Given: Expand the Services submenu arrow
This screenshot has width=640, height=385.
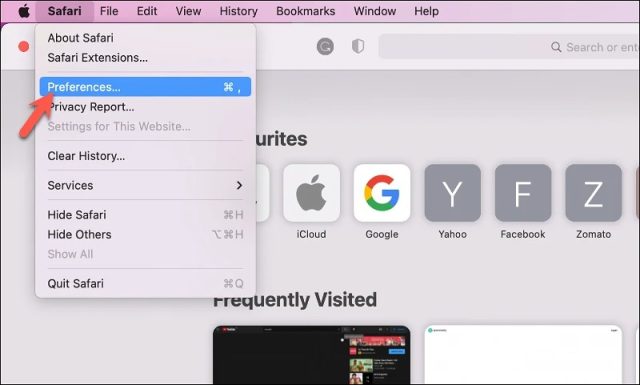Looking at the screenshot, I should (x=239, y=185).
